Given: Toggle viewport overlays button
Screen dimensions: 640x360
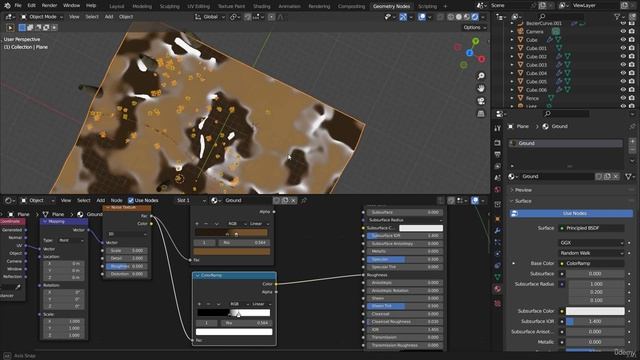Looking at the screenshot, I should (422, 17).
